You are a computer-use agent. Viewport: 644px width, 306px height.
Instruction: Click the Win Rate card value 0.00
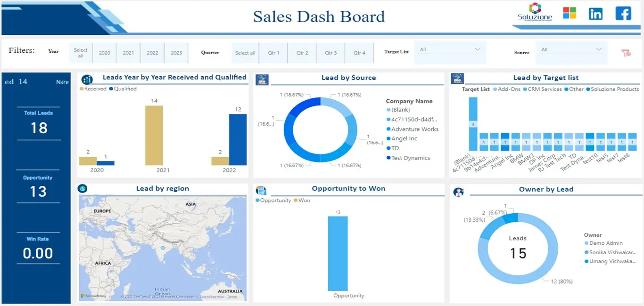38,254
